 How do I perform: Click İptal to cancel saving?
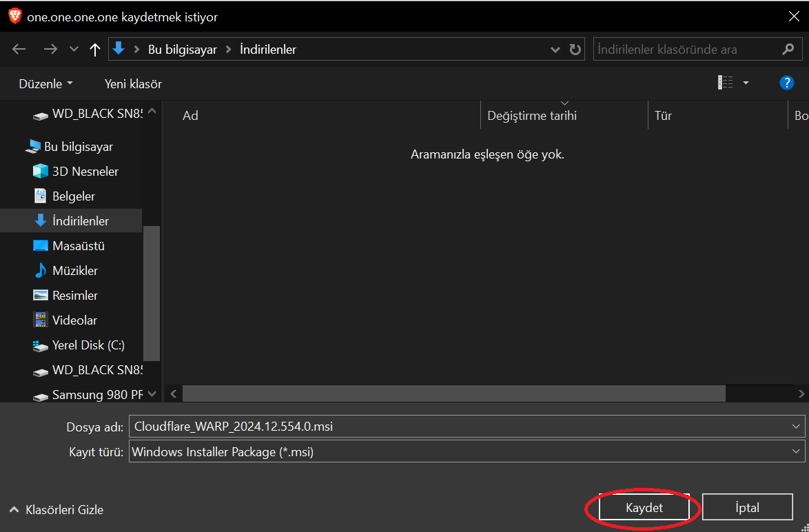(x=747, y=508)
